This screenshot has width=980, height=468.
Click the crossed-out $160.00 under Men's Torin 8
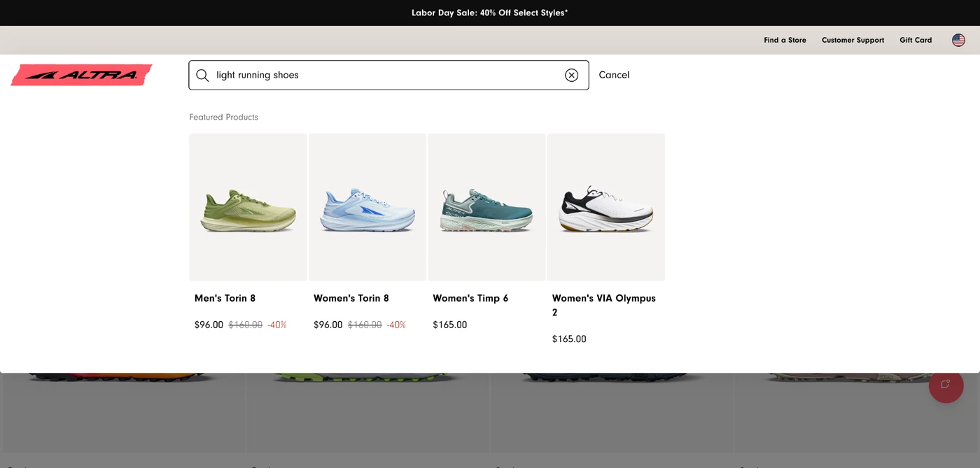[x=246, y=325]
